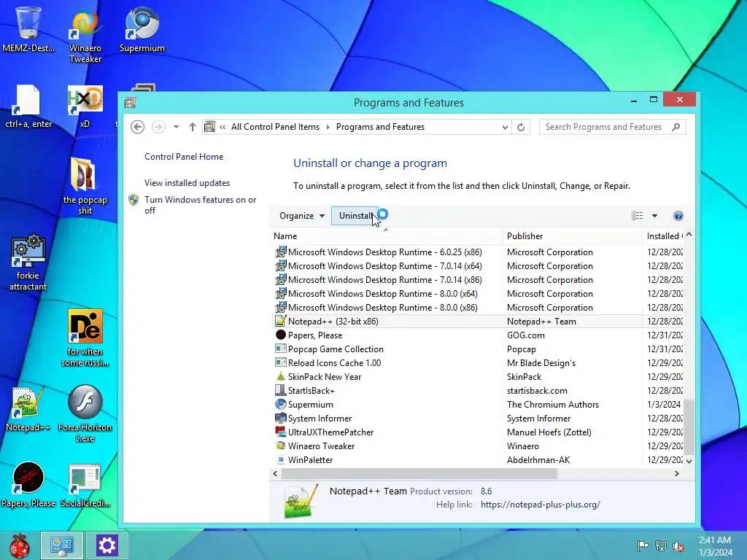
Task: Select Microsoft Windows Desktop Runtime - 8.0.0 (x86)
Action: [x=479, y=308]
